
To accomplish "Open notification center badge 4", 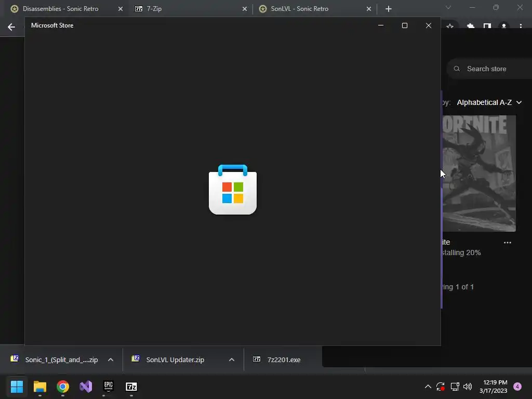I will 517,387.
